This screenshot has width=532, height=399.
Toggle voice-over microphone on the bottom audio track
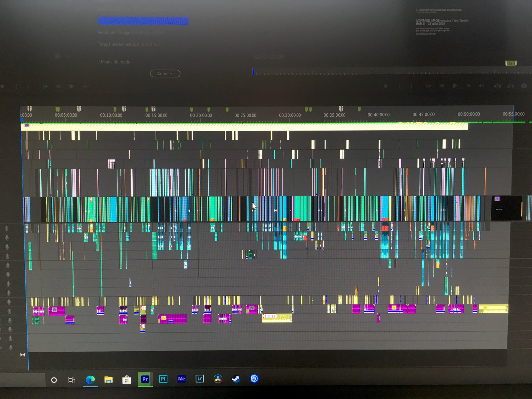click(11, 347)
